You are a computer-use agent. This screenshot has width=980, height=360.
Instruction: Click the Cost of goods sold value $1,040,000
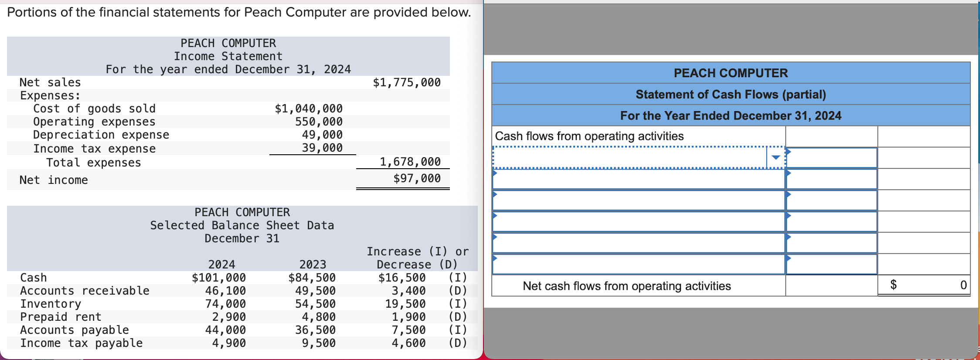(x=309, y=109)
